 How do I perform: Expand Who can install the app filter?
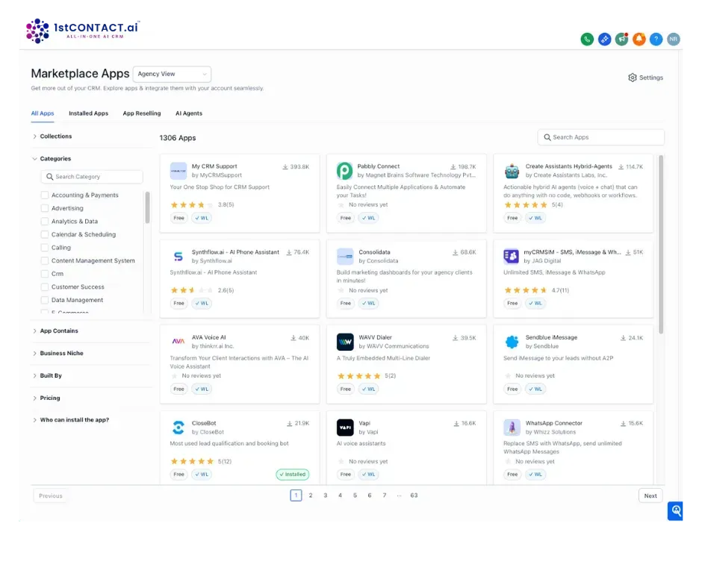[x=70, y=420]
